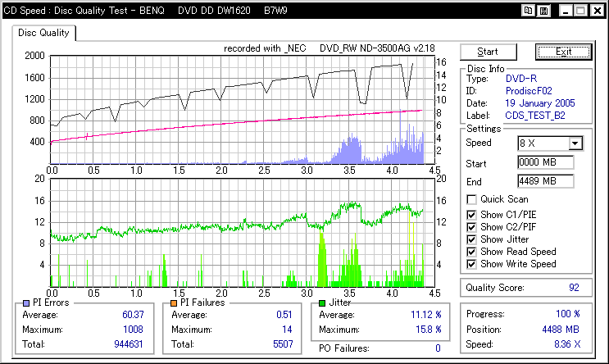Open the Speed dropdown arrow

pos(575,143)
